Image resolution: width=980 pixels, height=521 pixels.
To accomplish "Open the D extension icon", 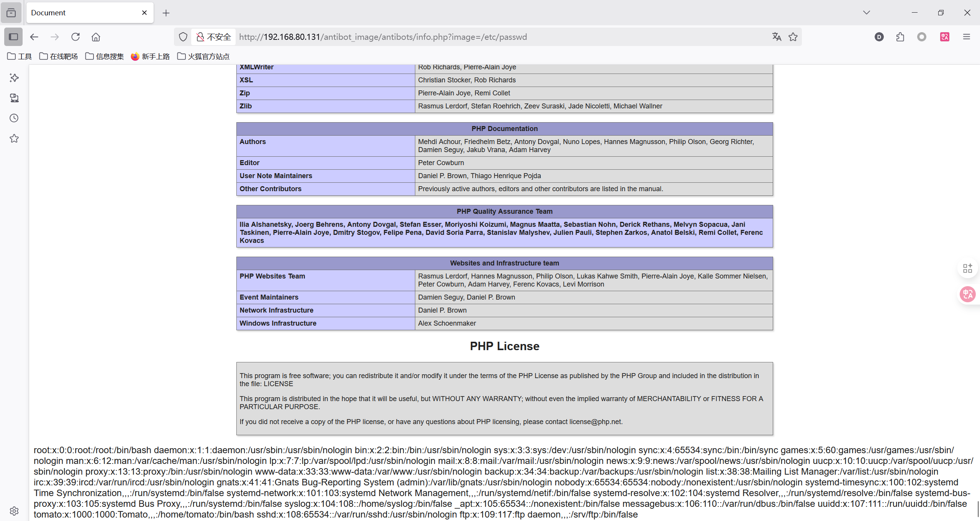I will 879,37.
